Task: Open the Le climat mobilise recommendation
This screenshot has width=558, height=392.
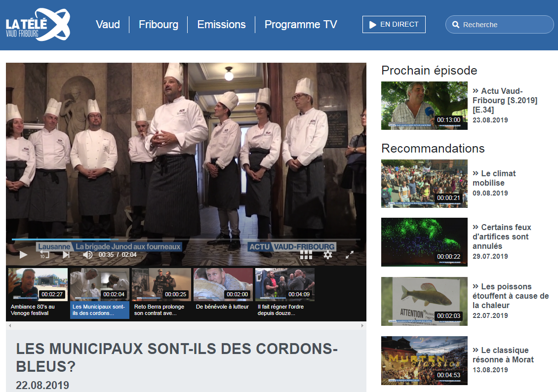Action: [x=494, y=178]
